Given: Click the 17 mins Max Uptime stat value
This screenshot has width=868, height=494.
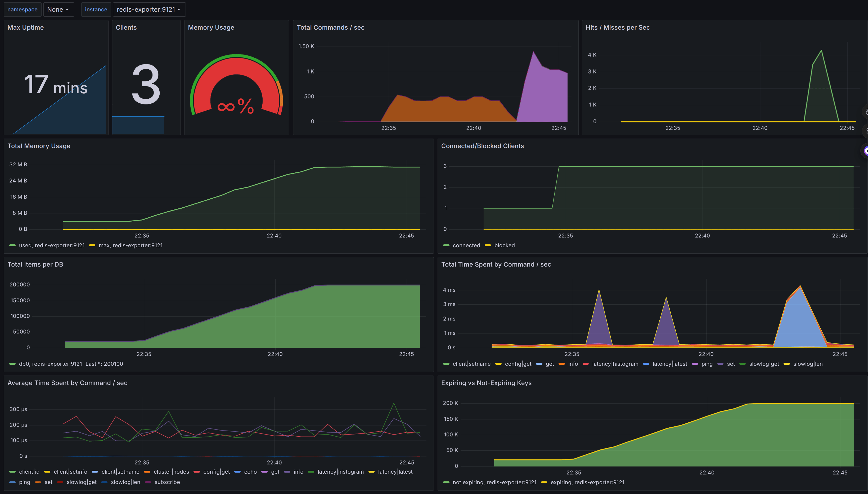Looking at the screenshot, I should coord(56,85).
